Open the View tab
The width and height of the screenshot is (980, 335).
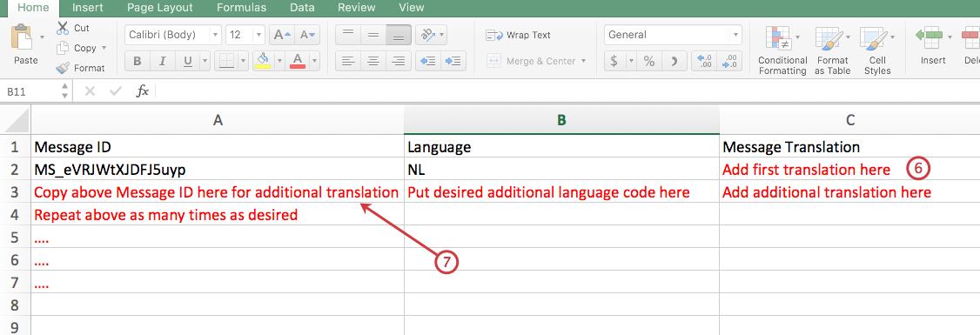point(412,8)
